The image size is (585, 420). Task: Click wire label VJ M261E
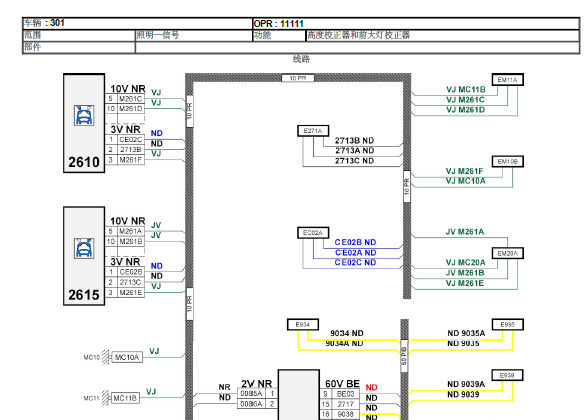[x=464, y=283]
